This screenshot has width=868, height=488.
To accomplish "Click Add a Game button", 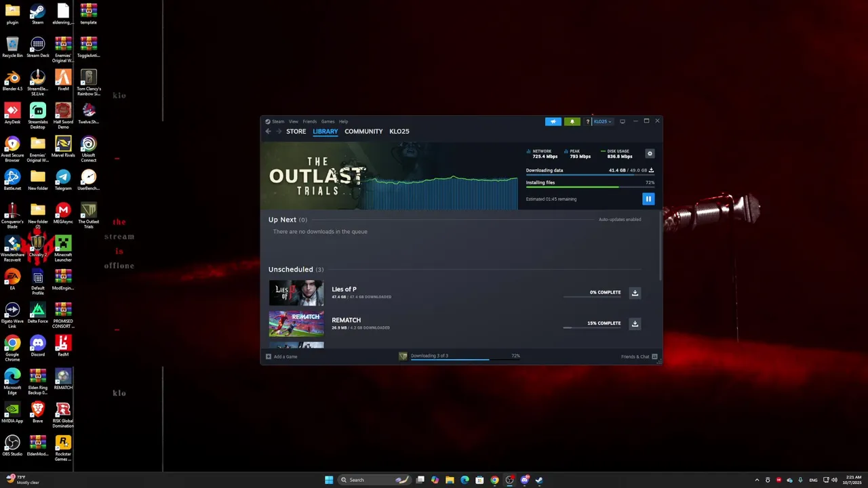I will tap(281, 357).
